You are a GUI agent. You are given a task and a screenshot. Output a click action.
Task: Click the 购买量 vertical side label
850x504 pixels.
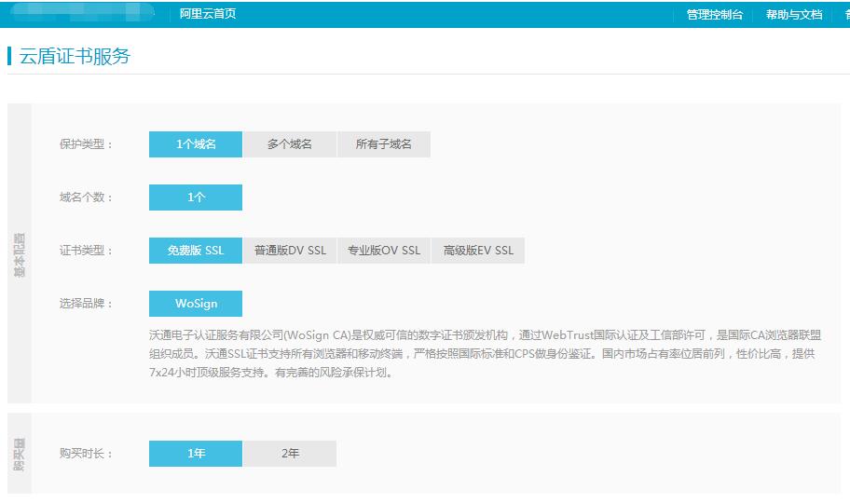pos(20,454)
